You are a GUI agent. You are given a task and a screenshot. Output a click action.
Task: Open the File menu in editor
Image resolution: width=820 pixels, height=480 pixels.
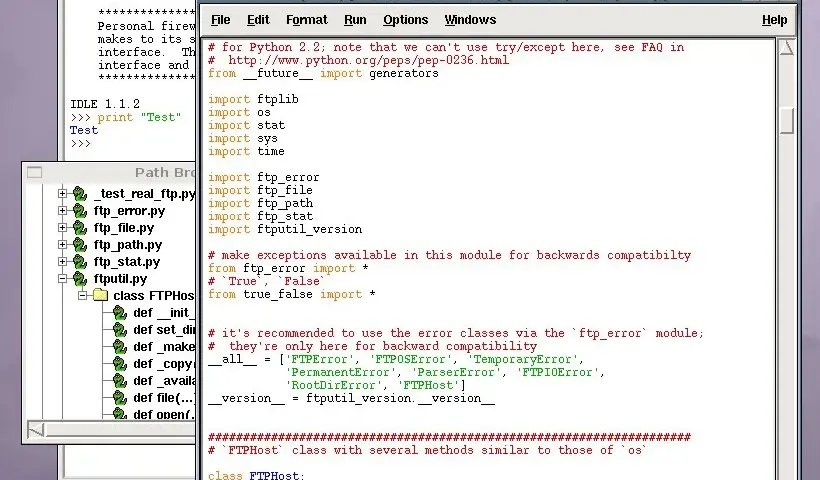pyautogui.click(x=220, y=20)
